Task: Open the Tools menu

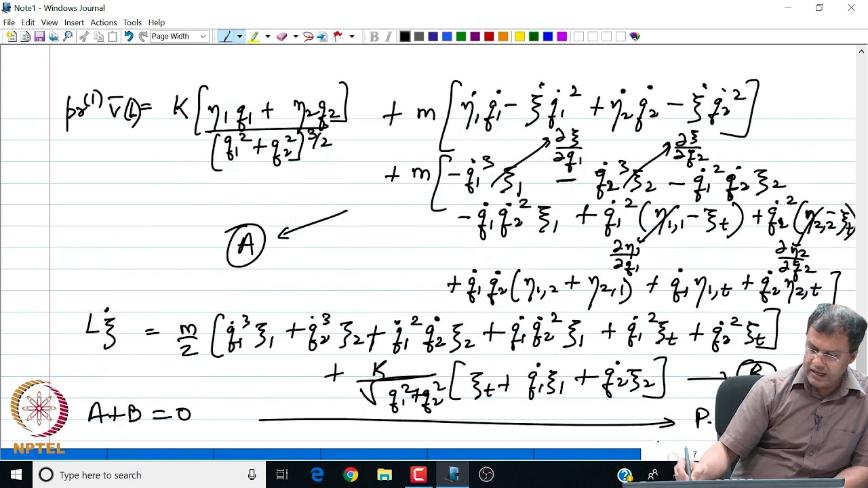Action: (132, 22)
